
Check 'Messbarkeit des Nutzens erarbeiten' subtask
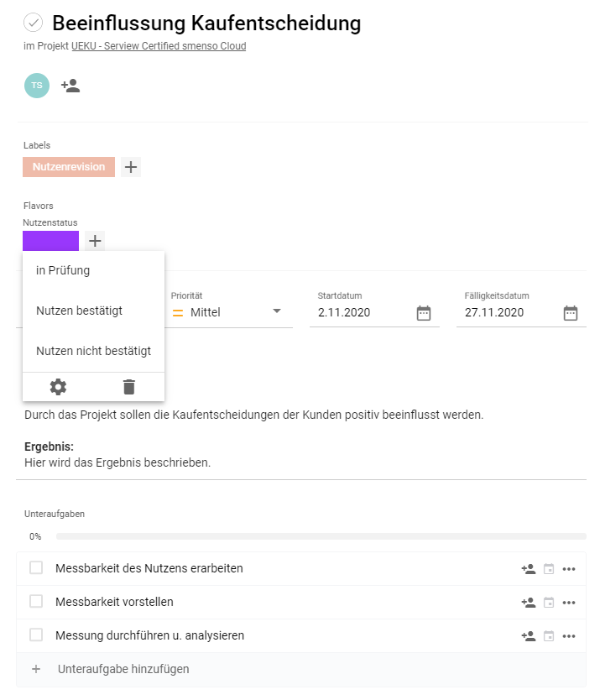point(36,568)
